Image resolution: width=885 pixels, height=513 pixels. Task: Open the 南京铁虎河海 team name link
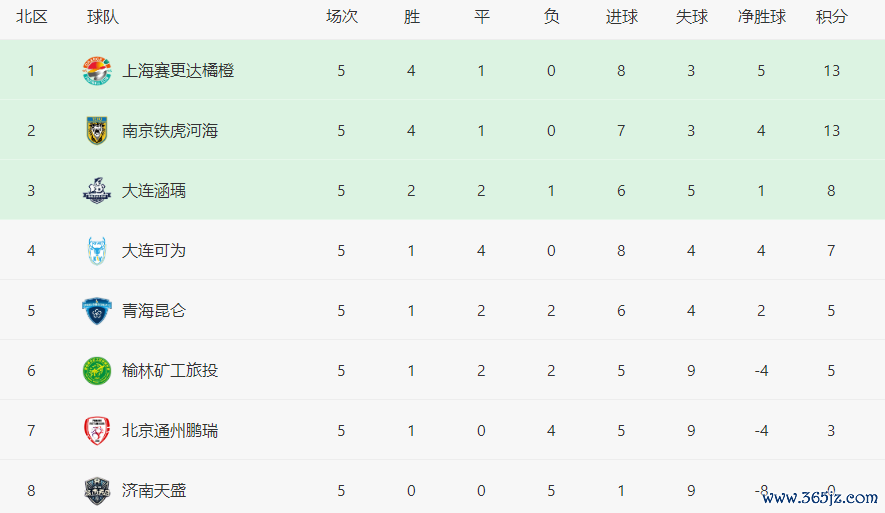(170, 131)
